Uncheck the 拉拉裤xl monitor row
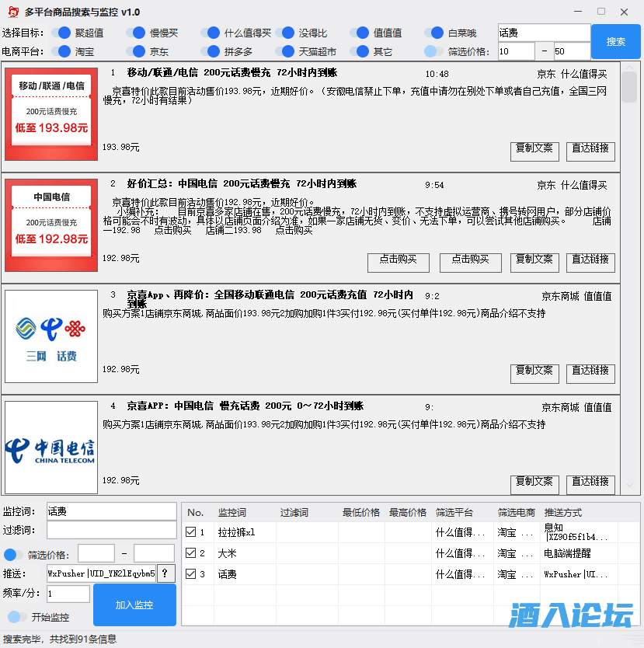 pyautogui.click(x=191, y=532)
